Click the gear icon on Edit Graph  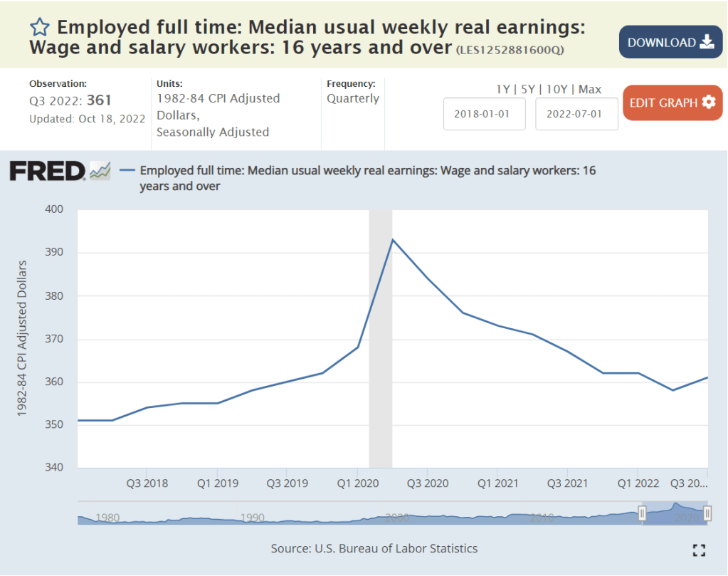[x=708, y=103]
